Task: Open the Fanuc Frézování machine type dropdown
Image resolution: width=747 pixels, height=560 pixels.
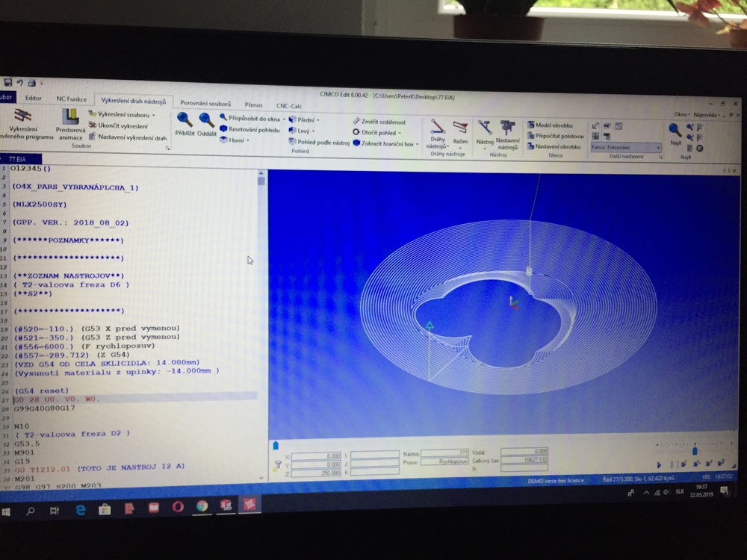Action: (626, 148)
